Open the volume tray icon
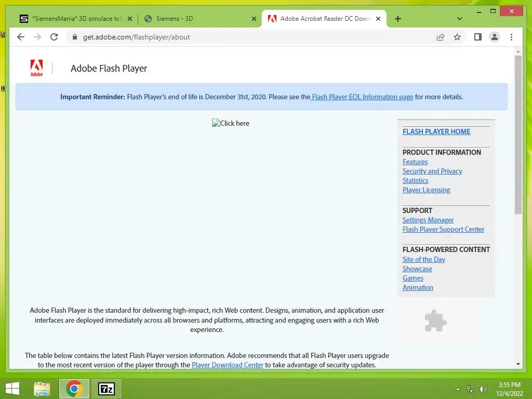 click(483, 389)
